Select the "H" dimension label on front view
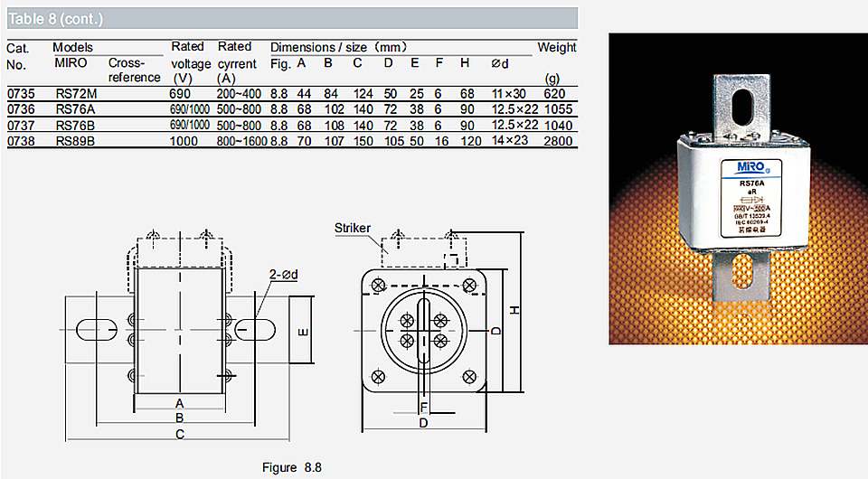The width and height of the screenshot is (868, 479). [514, 310]
